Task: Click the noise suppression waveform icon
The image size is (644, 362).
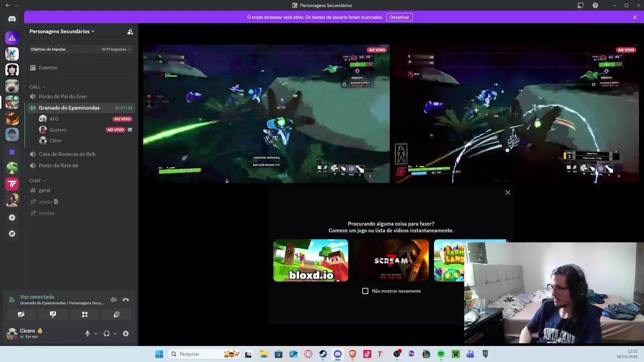Action: coord(114,300)
